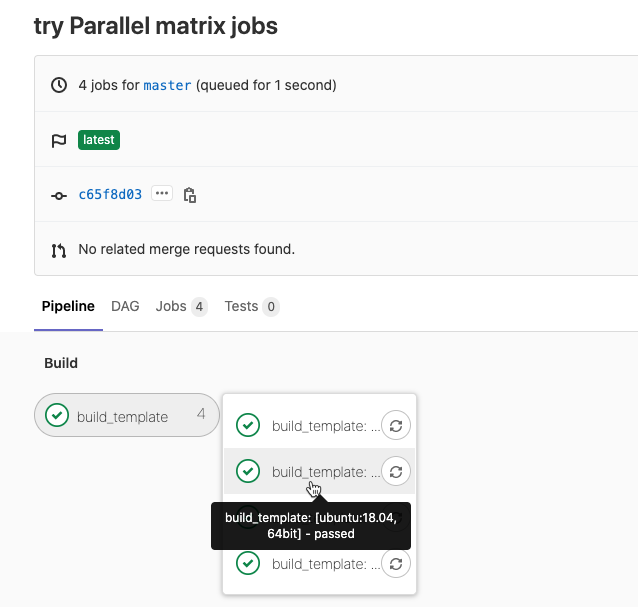Collapse the build_template job group dropdown
This screenshot has height=607, width=638.
pyautogui.click(x=127, y=416)
